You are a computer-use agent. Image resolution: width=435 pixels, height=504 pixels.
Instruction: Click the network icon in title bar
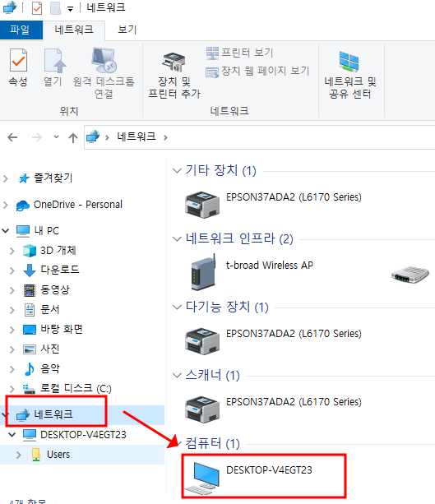(10, 7)
